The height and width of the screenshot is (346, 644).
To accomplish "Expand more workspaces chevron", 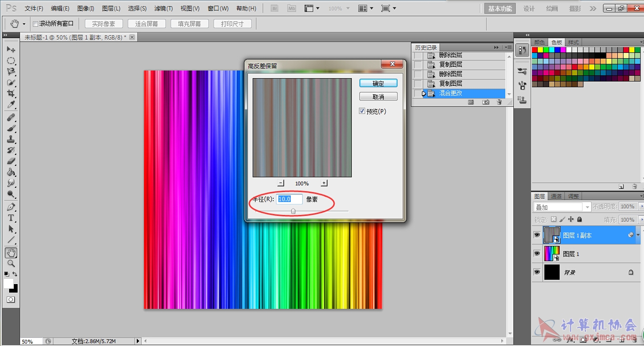I will (x=593, y=9).
